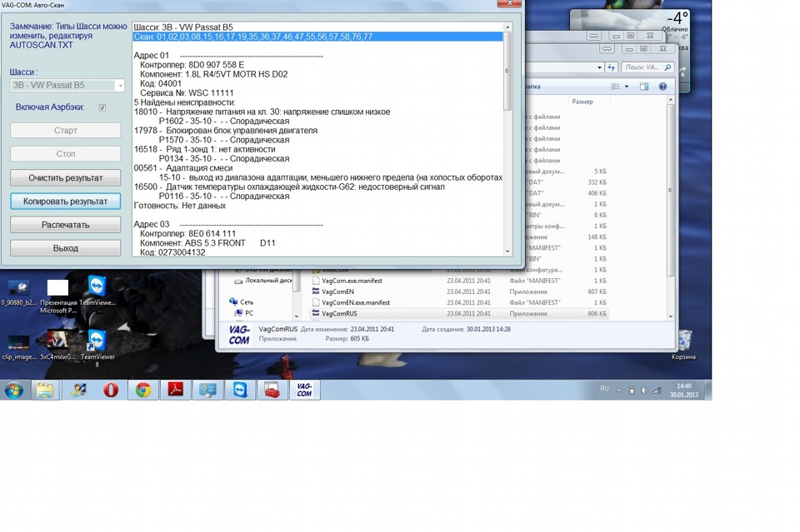Click the RU language indicator in tray
Viewport: 800px width, 532px height.
(x=605, y=389)
